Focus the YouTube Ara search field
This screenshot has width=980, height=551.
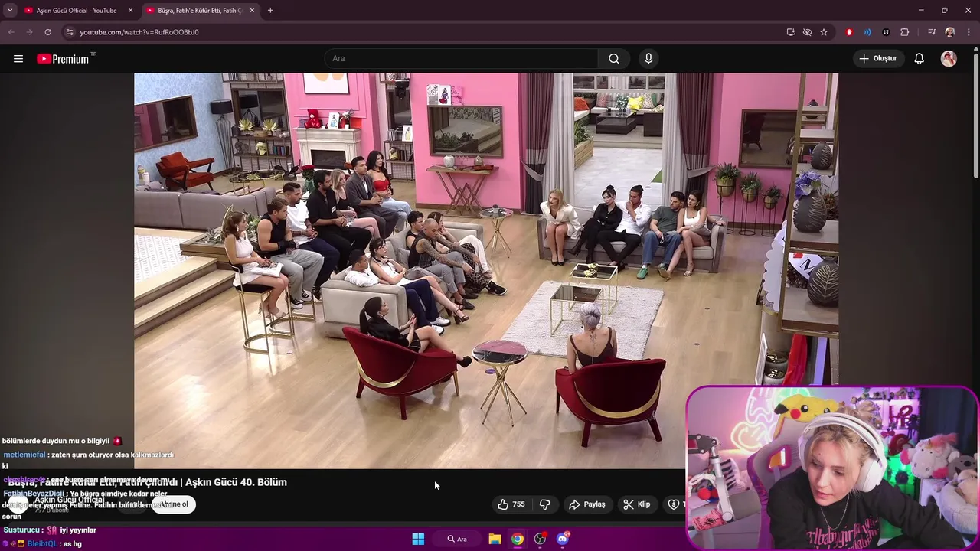pyautogui.click(x=462, y=59)
